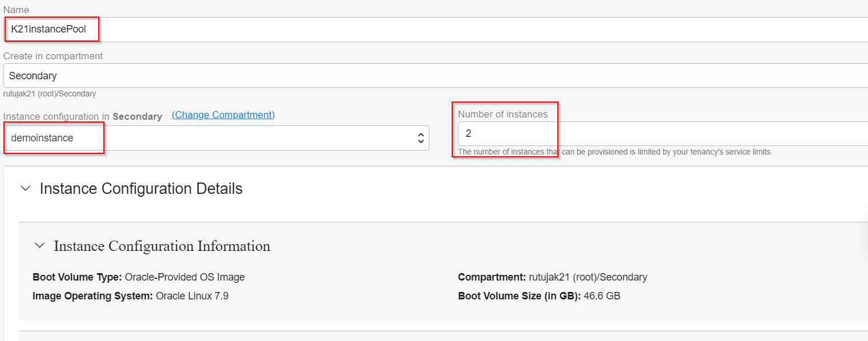Click the Instance Configuration Details heading
The width and height of the screenshot is (868, 341).
pyautogui.click(x=141, y=189)
